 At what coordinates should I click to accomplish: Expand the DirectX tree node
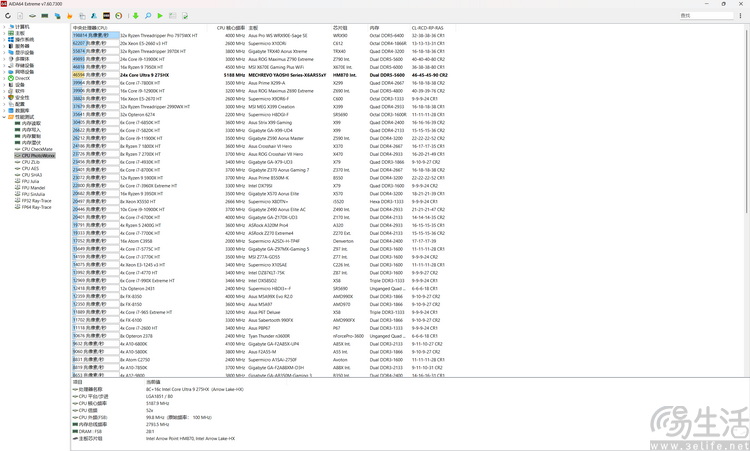click(x=4, y=78)
